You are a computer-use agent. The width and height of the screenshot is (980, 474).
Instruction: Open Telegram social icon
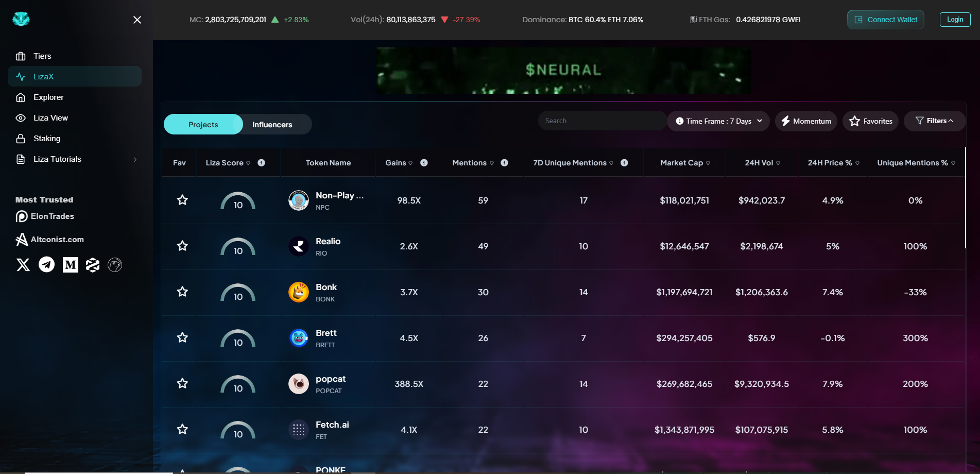(47, 265)
